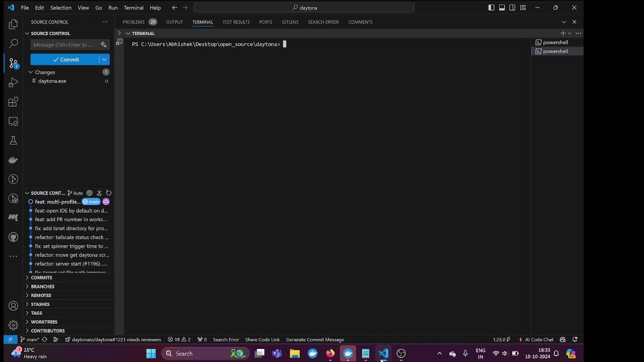Toggle the Secondary Side Bar
The height and width of the screenshot is (362, 644).
tap(512, 8)
